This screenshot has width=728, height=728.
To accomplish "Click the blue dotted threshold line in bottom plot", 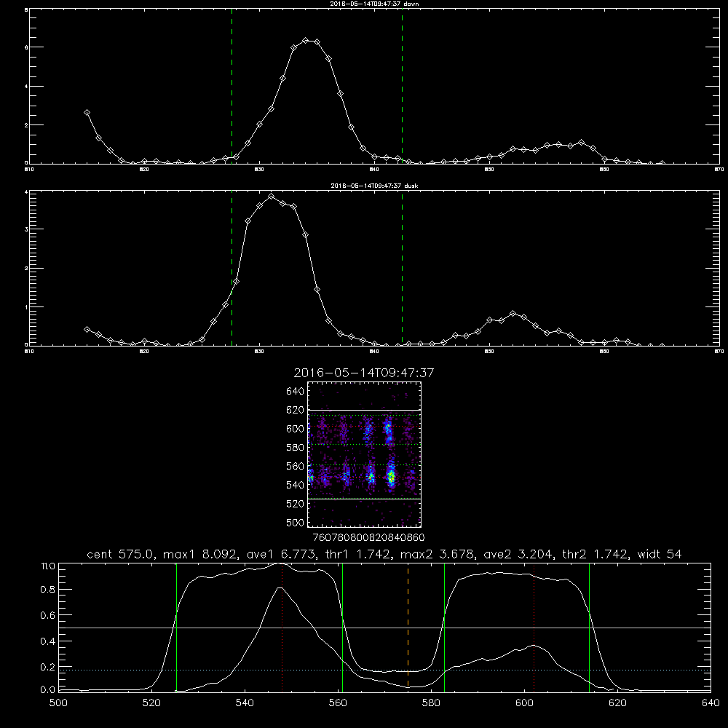I will (384, 670).
